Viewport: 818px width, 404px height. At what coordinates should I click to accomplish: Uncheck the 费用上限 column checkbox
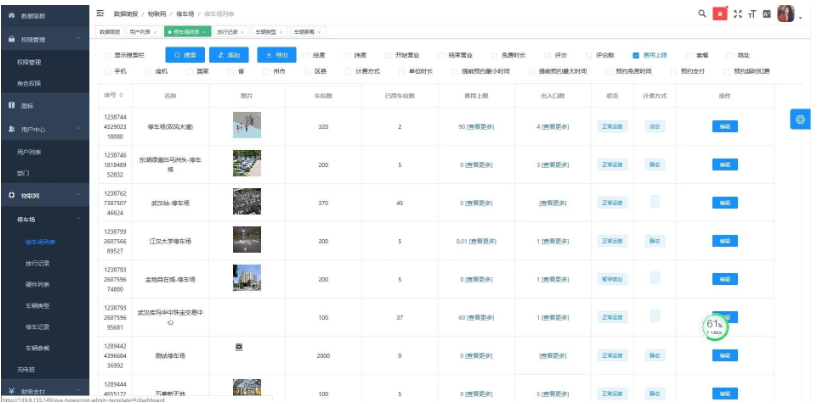pos(636,56)
